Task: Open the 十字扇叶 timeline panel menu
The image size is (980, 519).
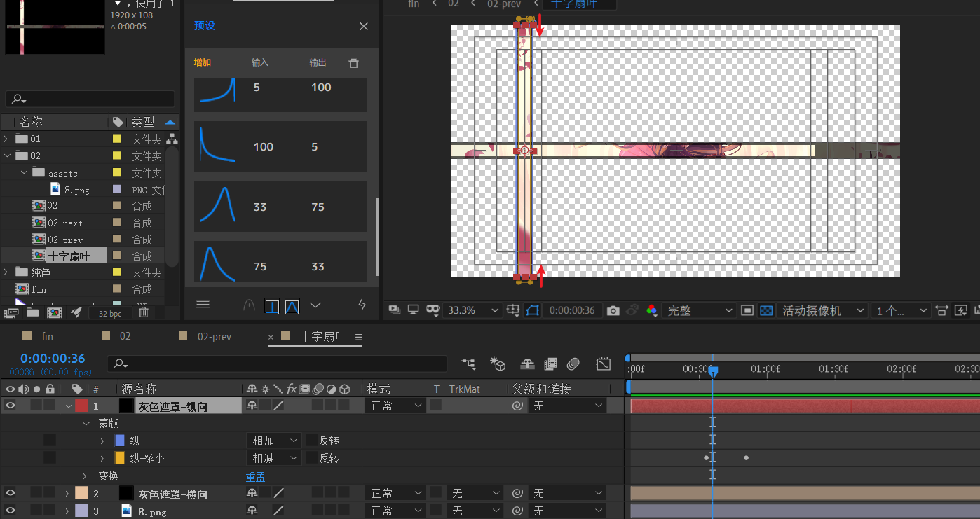Action: coord(359,337)
